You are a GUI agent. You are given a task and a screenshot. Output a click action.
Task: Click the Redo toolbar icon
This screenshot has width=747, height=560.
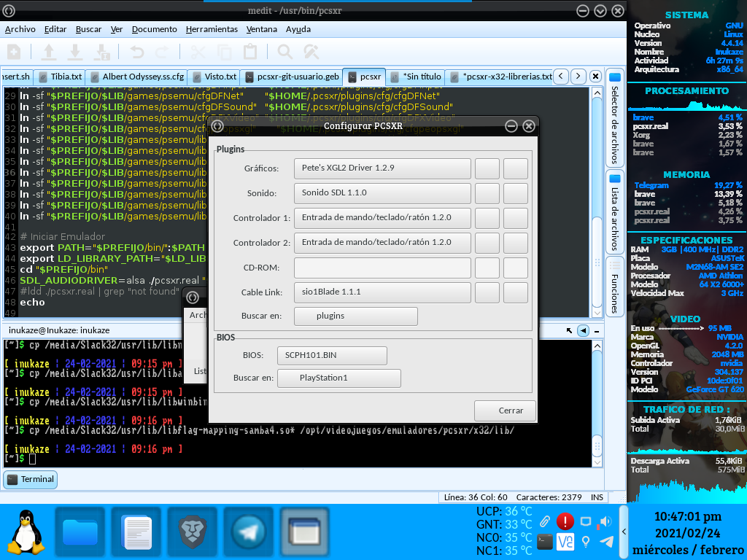click(163, 52)
